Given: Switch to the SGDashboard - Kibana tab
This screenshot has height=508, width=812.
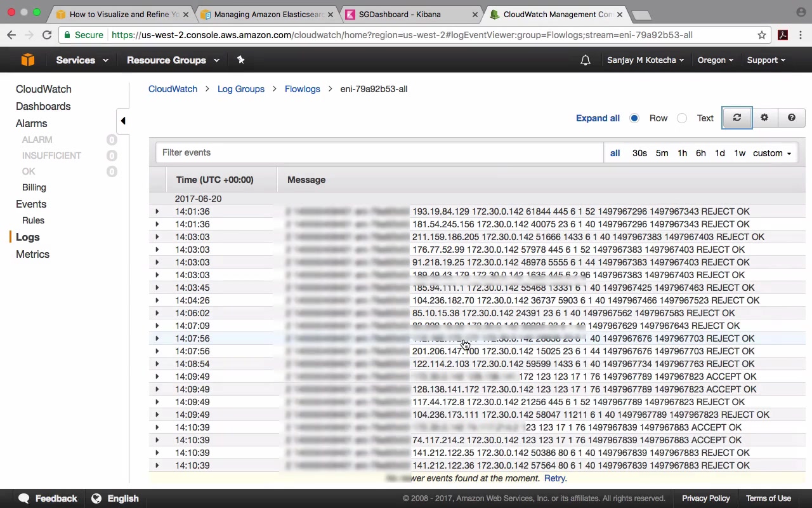Looking at the screenshot, I should pos(410,14).
